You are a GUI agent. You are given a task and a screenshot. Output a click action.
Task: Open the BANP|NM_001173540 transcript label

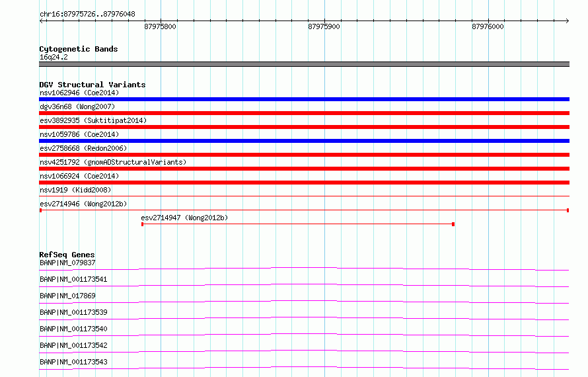tap(73, 329)
